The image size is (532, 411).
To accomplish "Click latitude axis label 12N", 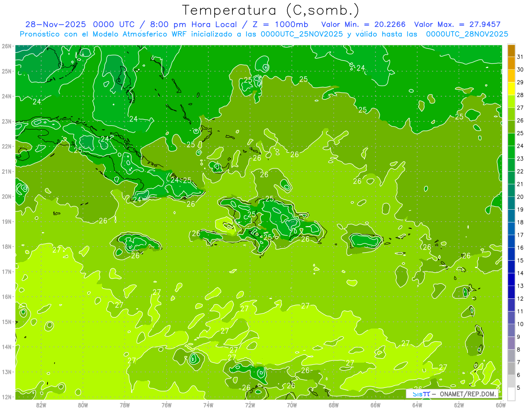I will pyautogui.click(x=6, y=397).
